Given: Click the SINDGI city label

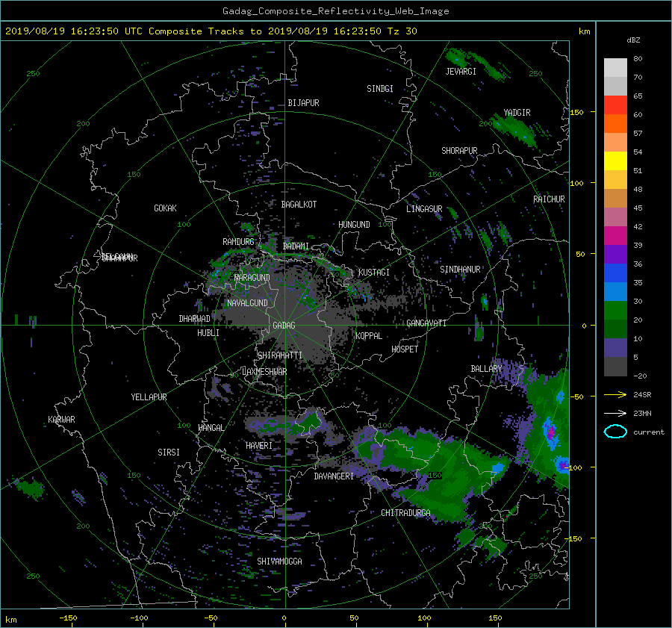Looking at the screenshot, I should tap(380, 89).
